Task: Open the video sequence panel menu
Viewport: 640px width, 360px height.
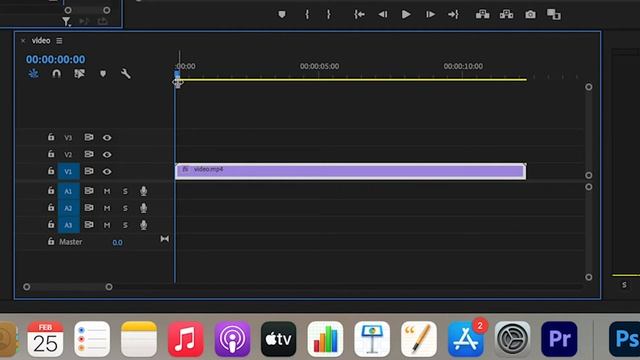Action: pos(60,40)
